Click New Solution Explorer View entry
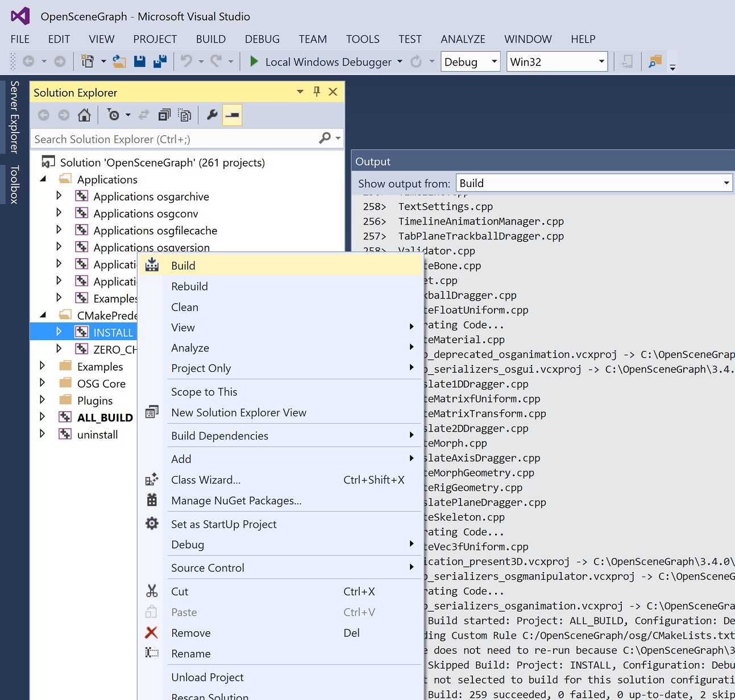The image size is (735, 700). (280, 412)
